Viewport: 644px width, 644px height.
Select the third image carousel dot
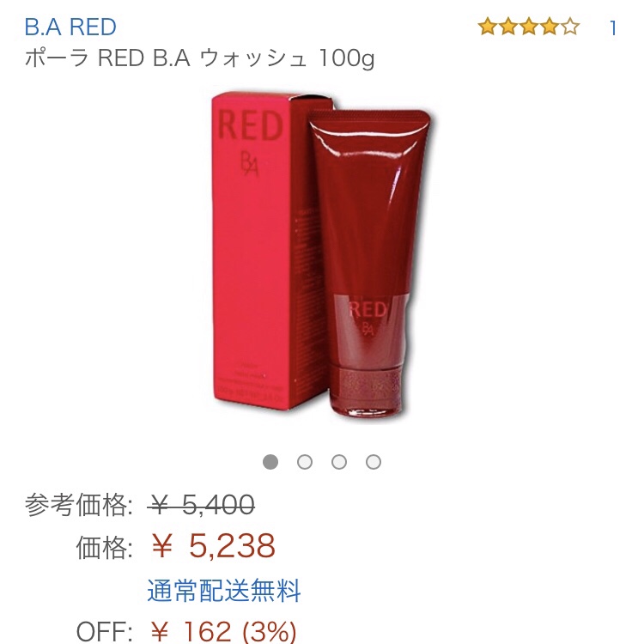(x=339, y=462)
